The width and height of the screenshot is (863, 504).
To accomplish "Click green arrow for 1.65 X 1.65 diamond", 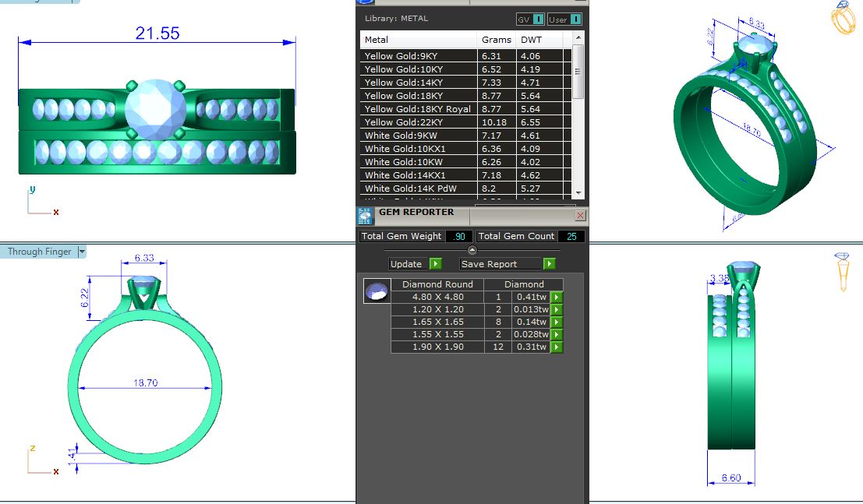I will (557, 322).
